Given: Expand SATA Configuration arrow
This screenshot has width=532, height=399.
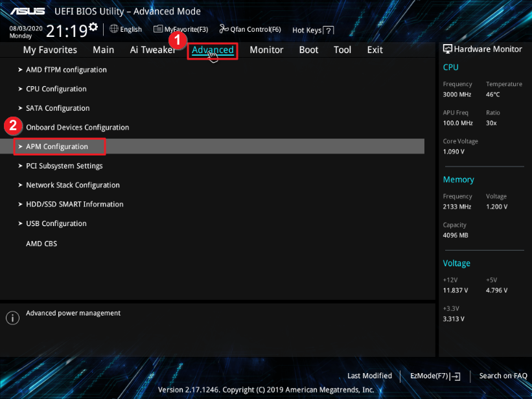Looking at the screenshot, I should coord(20,108).
